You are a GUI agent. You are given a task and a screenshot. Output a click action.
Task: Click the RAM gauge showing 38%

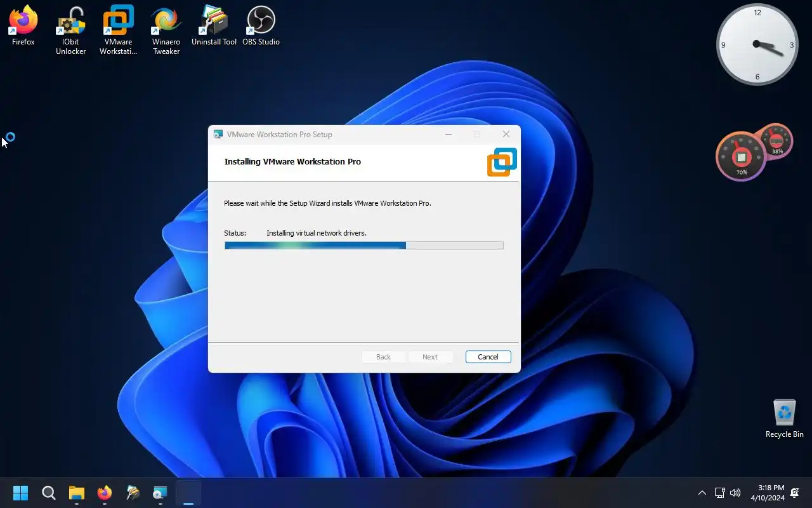point(776,140)
